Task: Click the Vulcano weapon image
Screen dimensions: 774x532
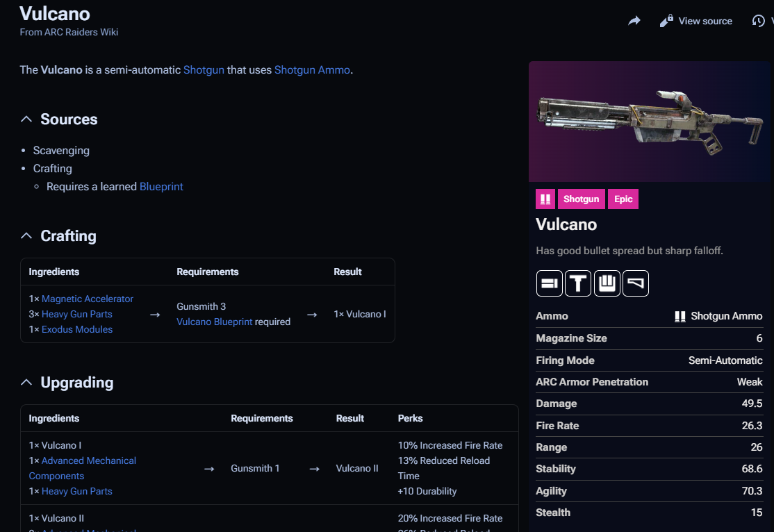Action: 650,122
